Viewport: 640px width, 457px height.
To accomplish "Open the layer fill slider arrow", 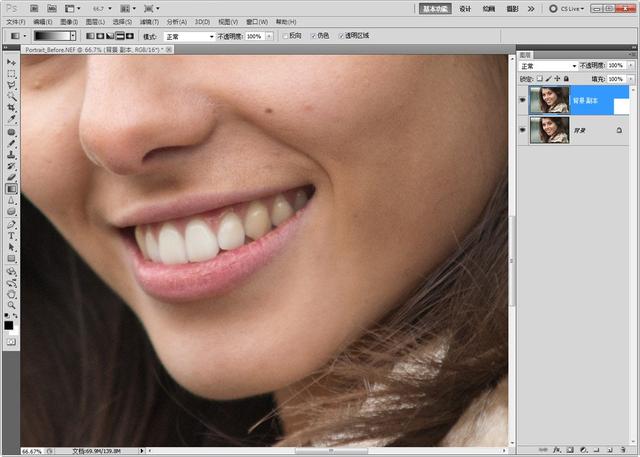I will [x=631, y=79].
